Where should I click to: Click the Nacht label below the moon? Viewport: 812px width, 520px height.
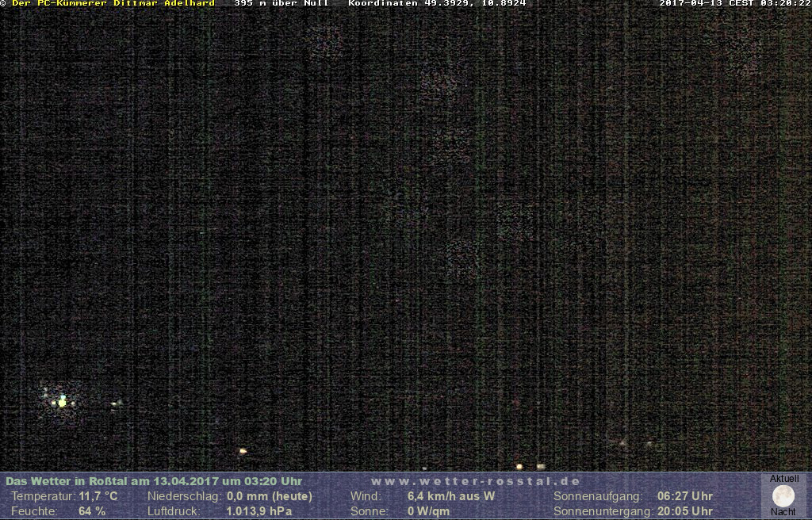click(x=783, y=512)
